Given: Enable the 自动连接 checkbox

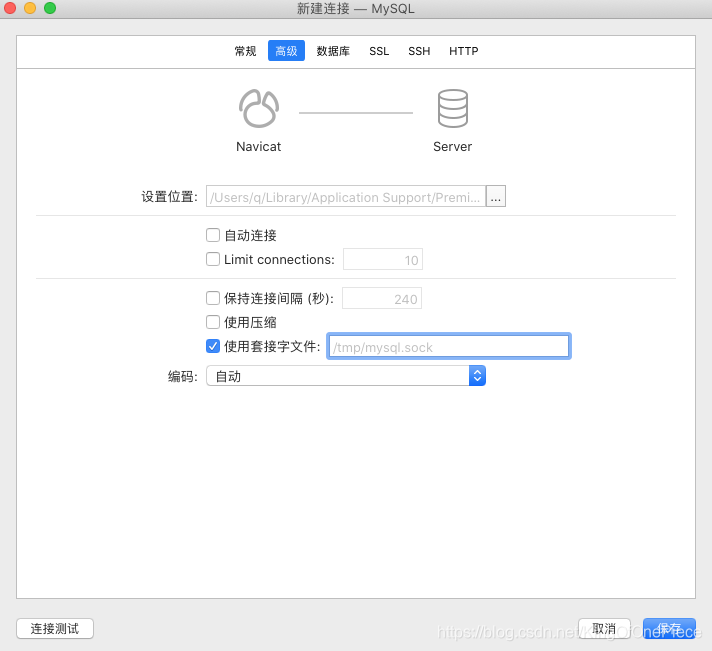Looking at the screenshot, I should coord(213,235).
